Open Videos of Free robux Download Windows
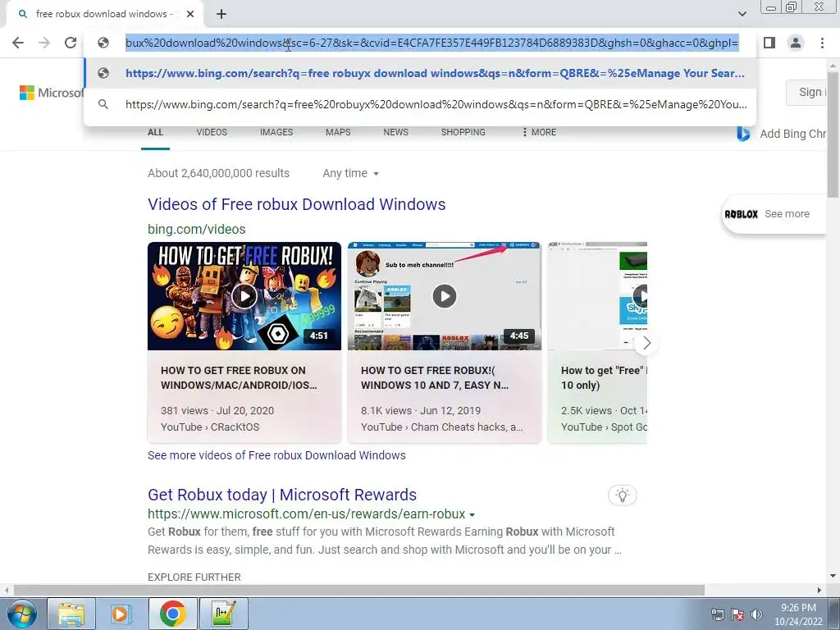The width and height of the screenshot is (840, 630). click(x=297, y=204)
